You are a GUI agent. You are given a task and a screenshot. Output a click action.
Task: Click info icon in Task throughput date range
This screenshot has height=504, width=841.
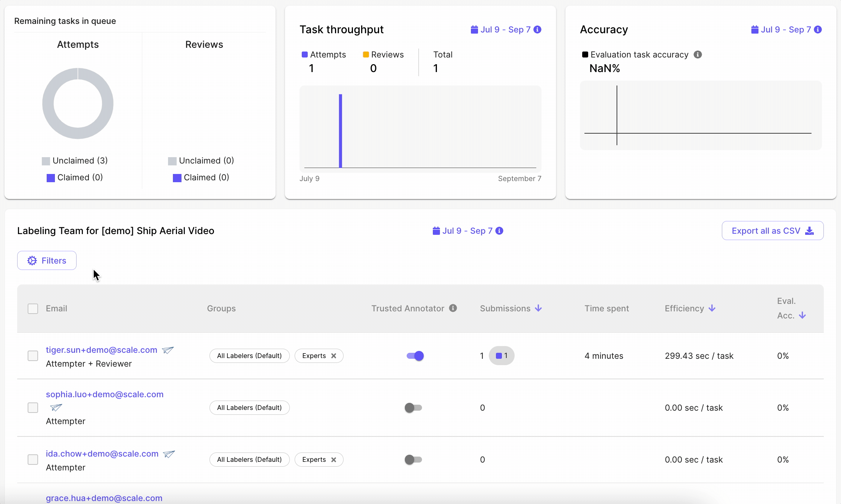click(537, 29)
